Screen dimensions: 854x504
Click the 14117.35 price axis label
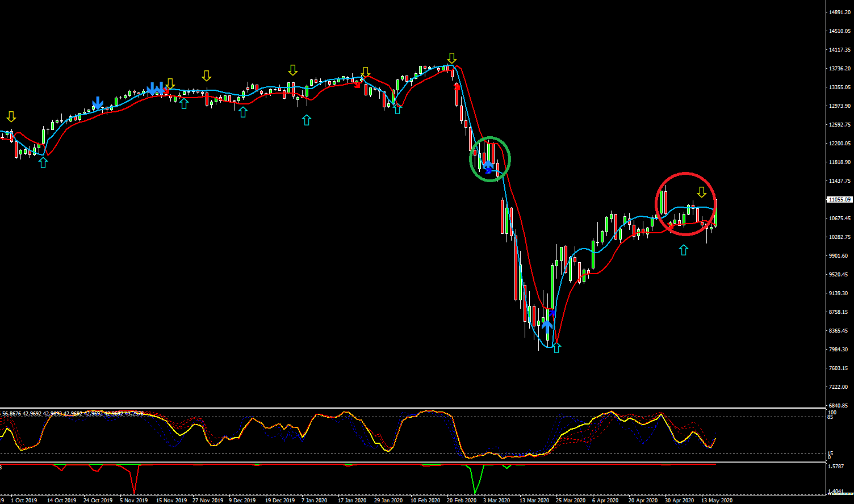(840, 50)
